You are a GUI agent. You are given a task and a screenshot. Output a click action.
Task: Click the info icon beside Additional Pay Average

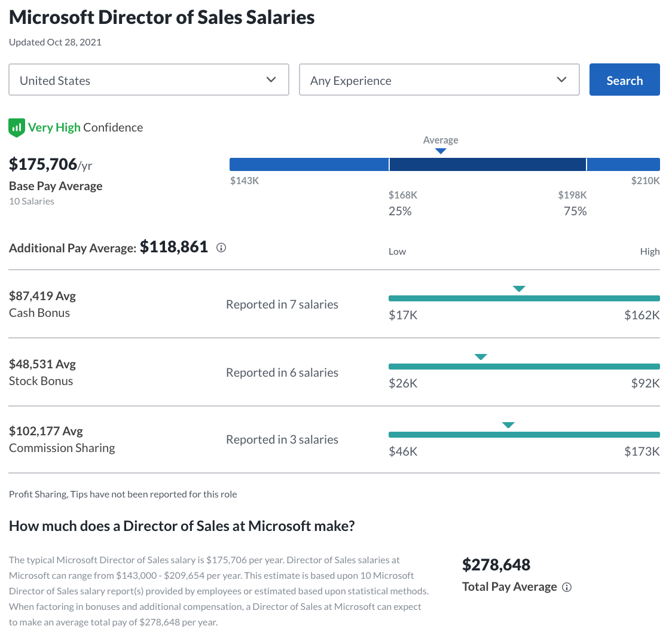[x=221, y=248]
